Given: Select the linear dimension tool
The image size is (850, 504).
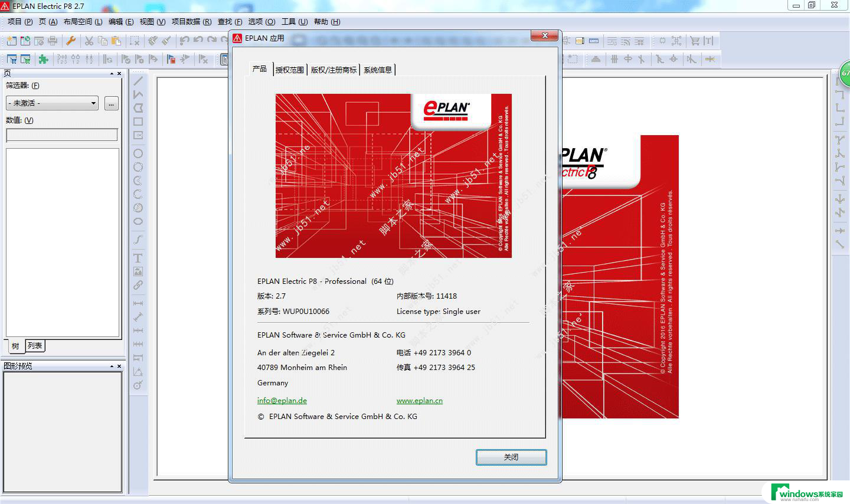Looking at the screenshot, I should coord(138,303).
